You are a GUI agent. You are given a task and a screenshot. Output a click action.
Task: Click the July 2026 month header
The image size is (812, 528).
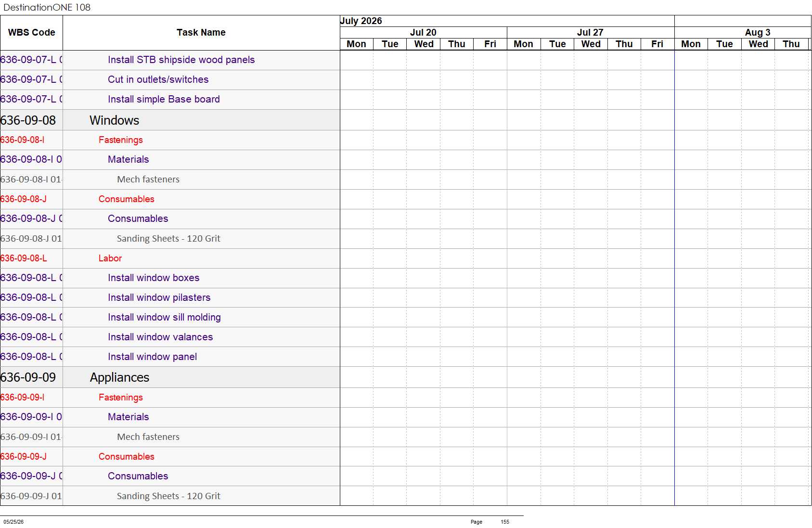coord(361,21)
